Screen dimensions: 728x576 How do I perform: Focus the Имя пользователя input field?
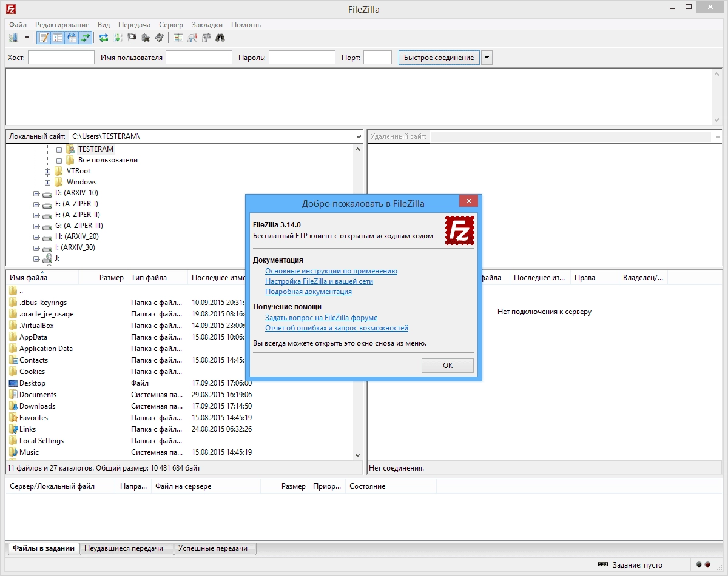(199, 58)
